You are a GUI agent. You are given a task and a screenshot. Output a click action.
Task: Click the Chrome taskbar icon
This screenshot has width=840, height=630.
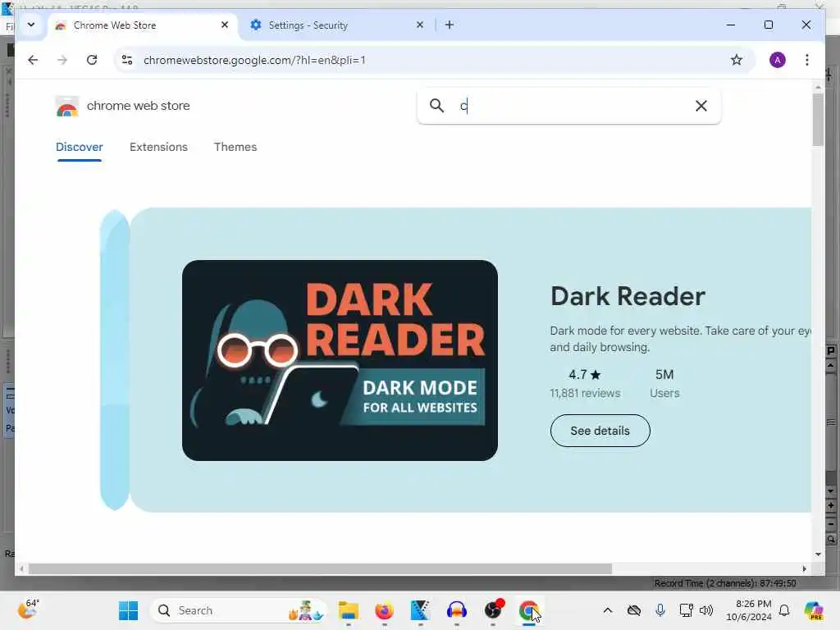(x=529, y=610)
